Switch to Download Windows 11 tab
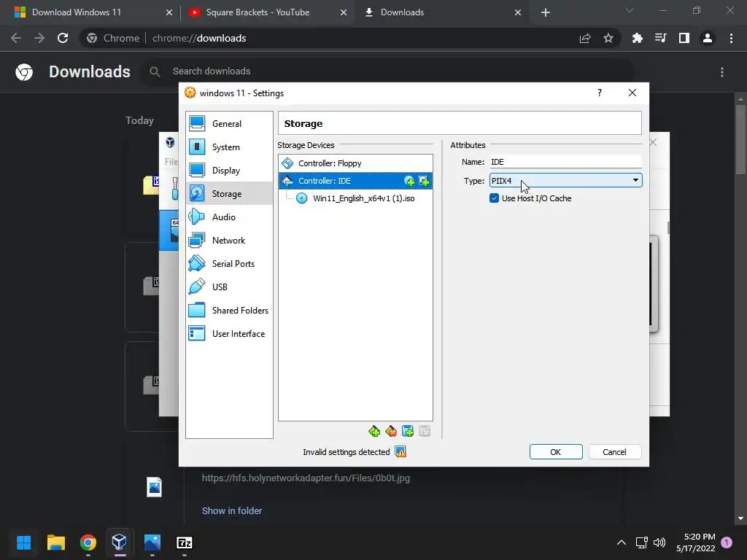The height and width of the screenshot is (560, 747). pos(93,12)
